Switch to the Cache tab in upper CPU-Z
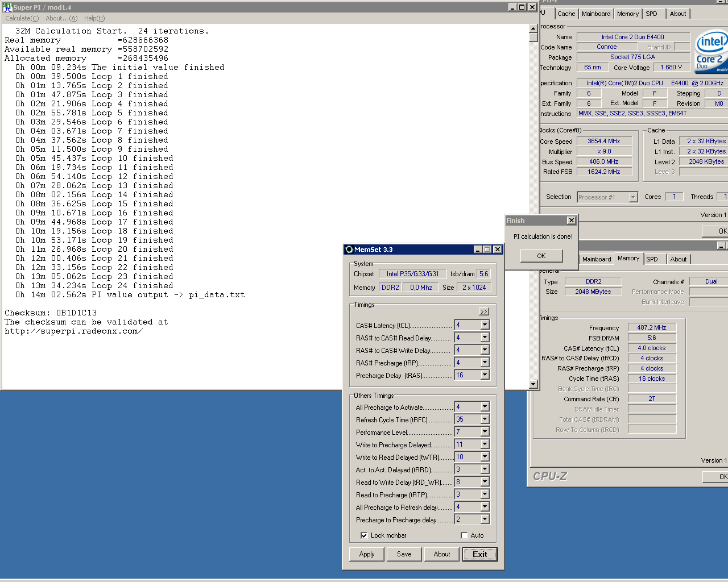This screenshot has height=582, width=728. [566, 14]
